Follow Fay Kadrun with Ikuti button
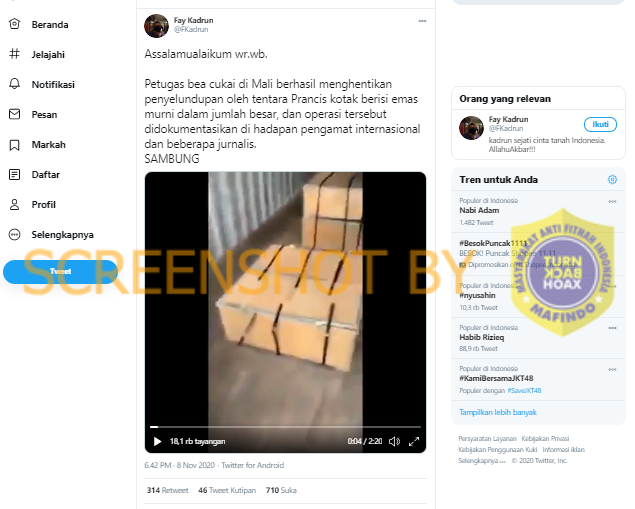Viewport: 635px width, 509px height. coord(600,124)
